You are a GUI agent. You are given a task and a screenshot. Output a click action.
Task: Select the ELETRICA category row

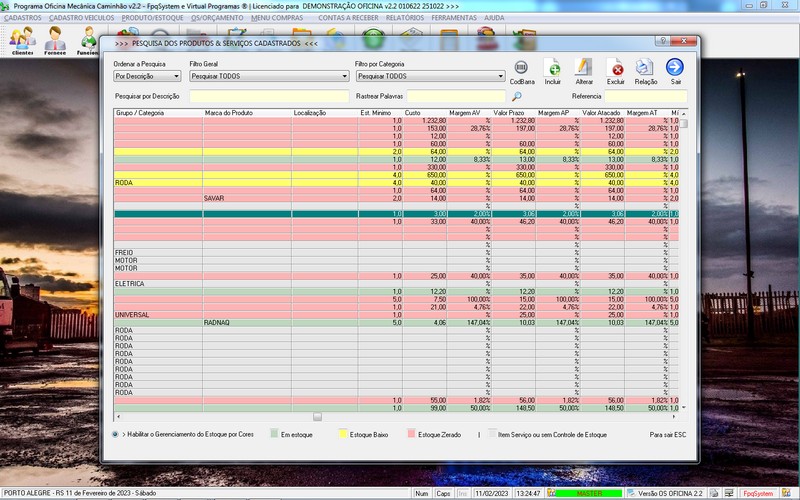point(158,284)
